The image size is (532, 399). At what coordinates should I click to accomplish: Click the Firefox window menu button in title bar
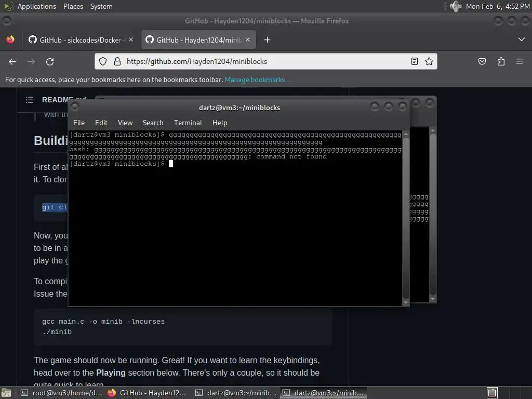click(x=6, y=21)
